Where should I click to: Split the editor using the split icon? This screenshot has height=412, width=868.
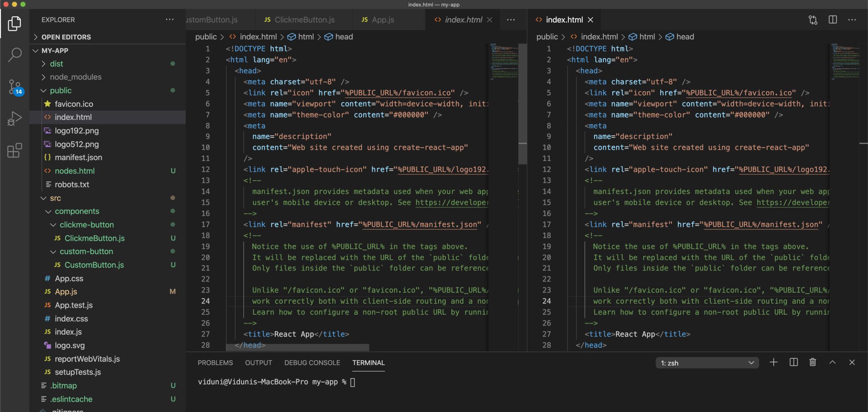[833, 20]
